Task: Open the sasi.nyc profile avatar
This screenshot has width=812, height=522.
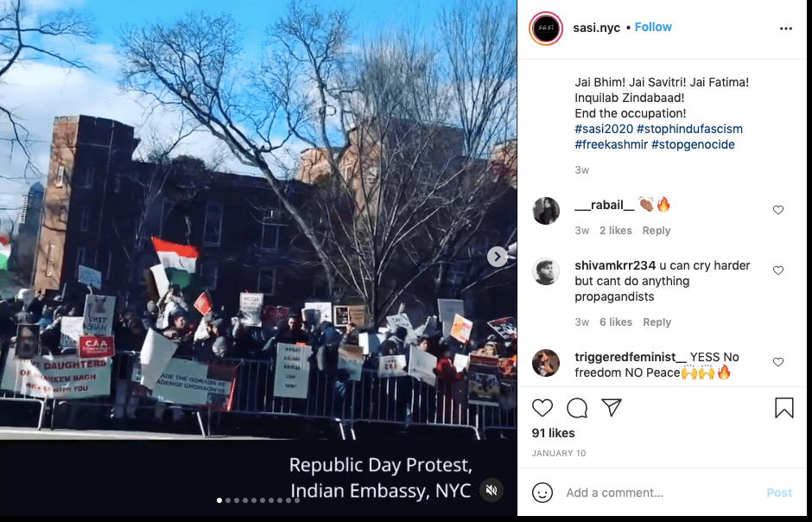Action: pyautogui.click(x=546, y=28)
